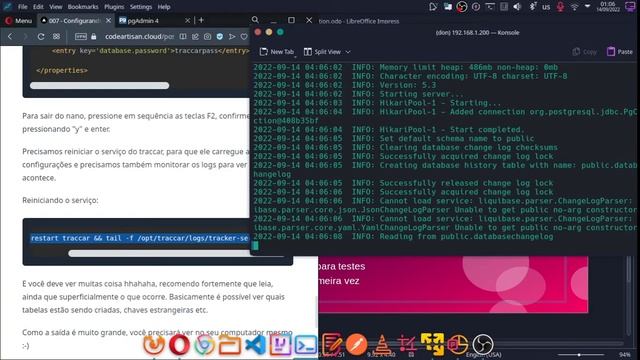The width and height of the screenshot is (640, 360).
Task: Go back in Opera browser
Action: click(10, 36)
